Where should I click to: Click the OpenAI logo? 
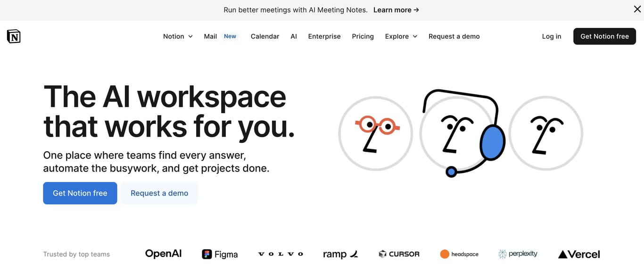click(163, 254)
